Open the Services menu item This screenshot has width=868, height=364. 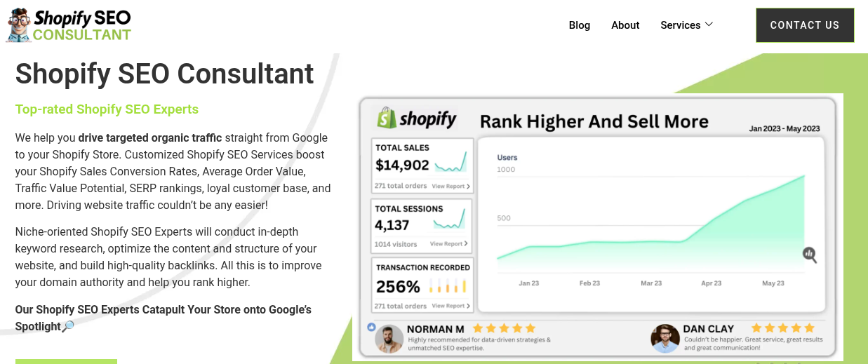tap(681, 25)
